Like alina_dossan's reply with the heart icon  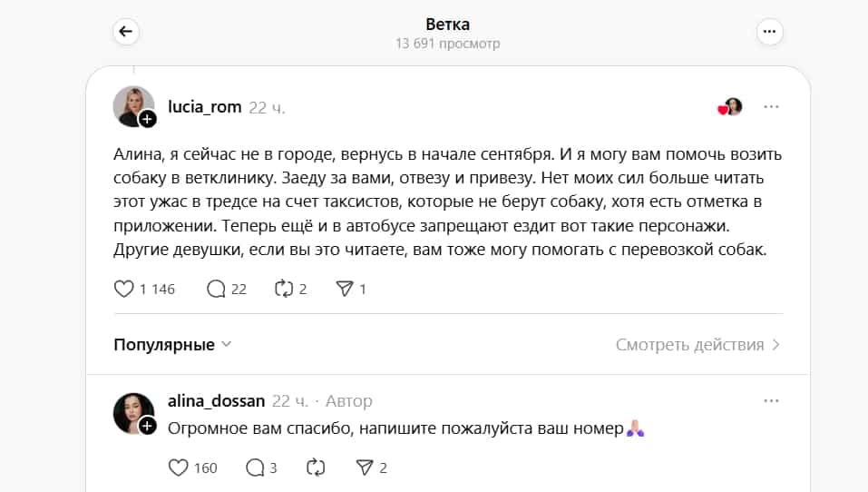pyautogui.click(x=179, y=467)
